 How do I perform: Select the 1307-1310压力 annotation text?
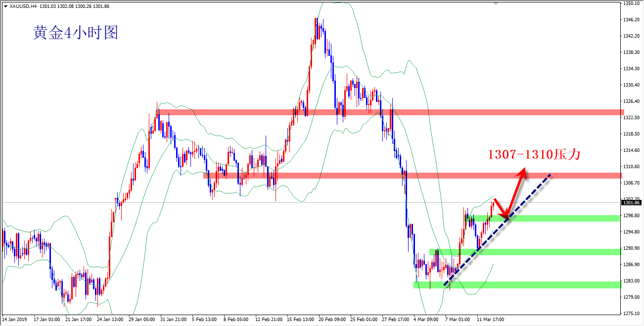tap(534, 154)
